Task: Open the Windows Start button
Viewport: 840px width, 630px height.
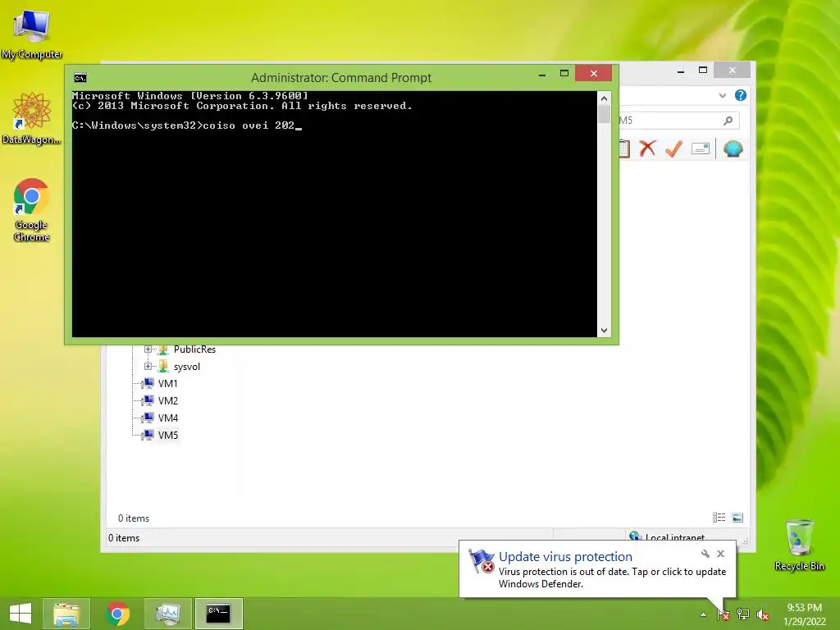Action: click(x=21, y=614)
